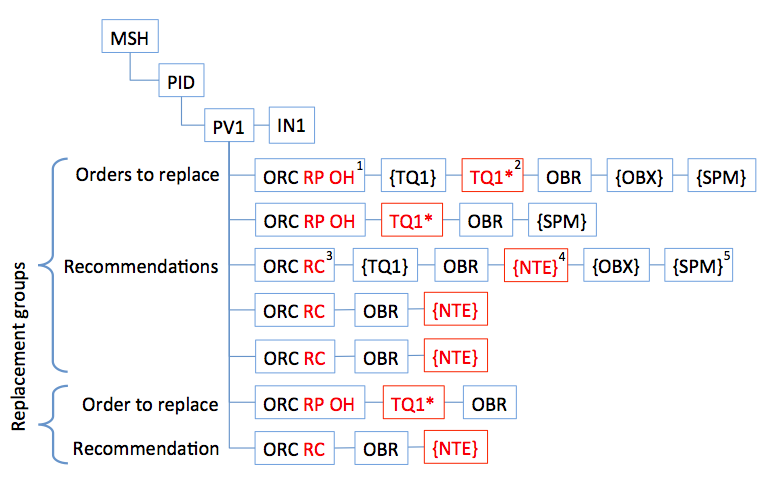This screenshot has width=772, height=484.
Task: Click the red TQ1* box with footnote 2
Action: pos(494,177)
